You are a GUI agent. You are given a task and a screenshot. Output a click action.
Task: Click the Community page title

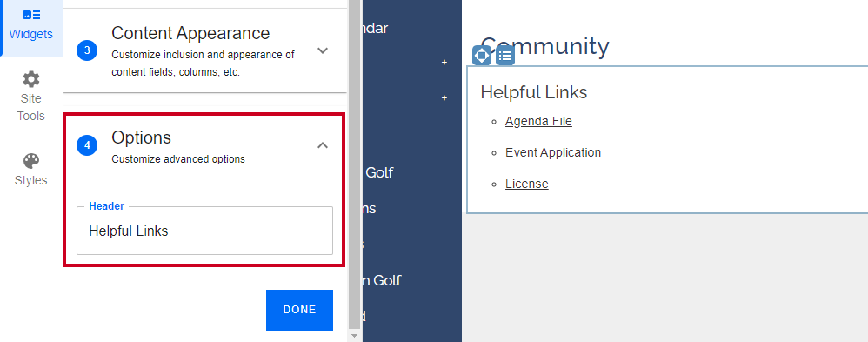544,47
